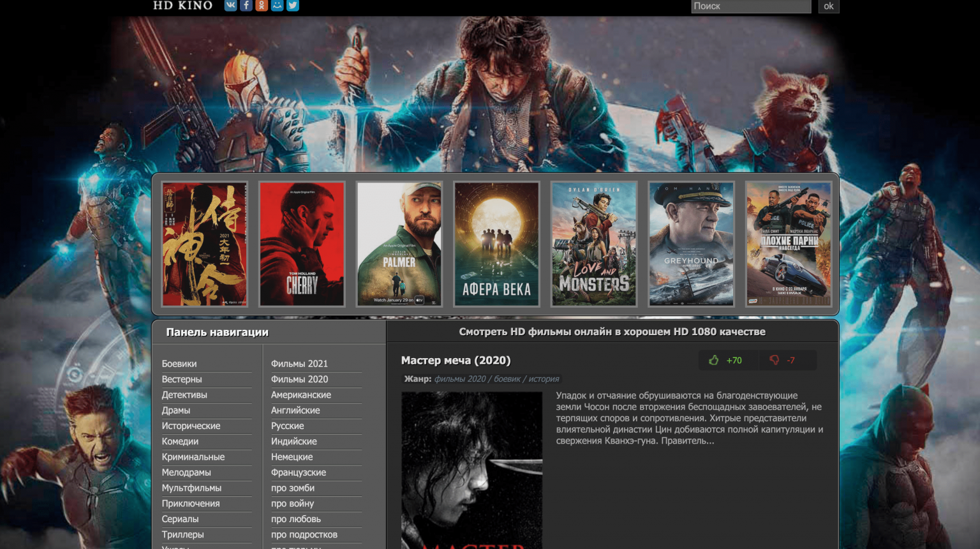This screenshot has width=980, height=549.
Task: Browse films про зомби
Action: point(293,488)
